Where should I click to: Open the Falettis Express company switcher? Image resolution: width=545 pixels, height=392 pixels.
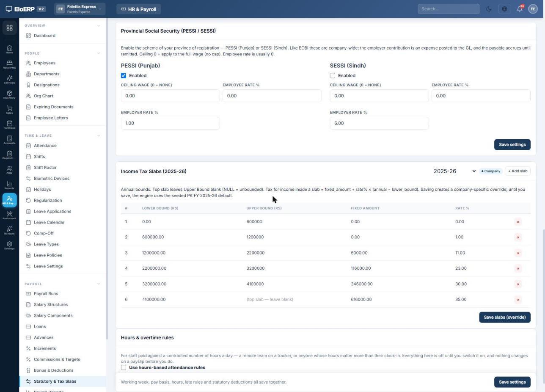pos(80,9)
